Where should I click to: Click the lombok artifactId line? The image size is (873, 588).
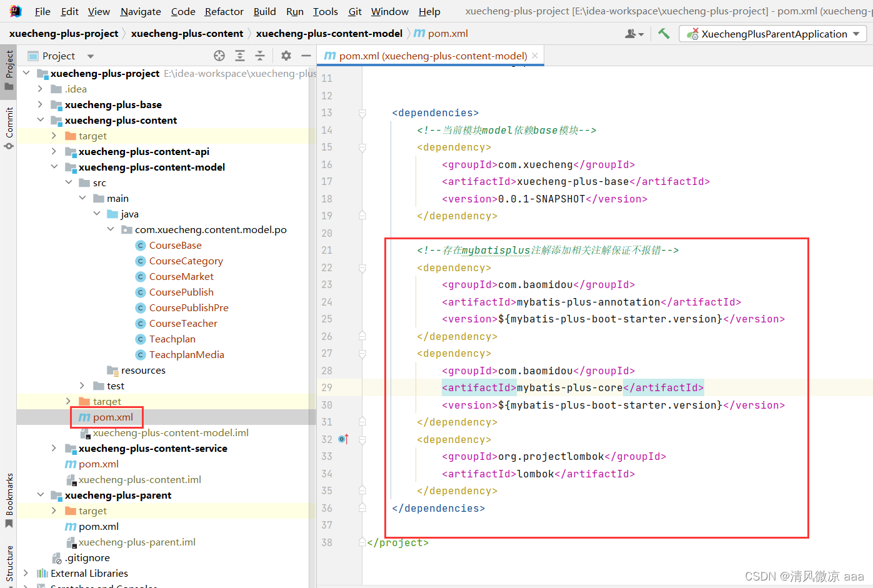pos(538,474)
